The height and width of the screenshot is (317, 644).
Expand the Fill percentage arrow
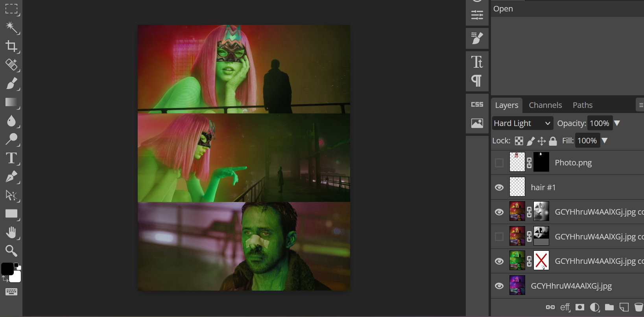point(605,141)
